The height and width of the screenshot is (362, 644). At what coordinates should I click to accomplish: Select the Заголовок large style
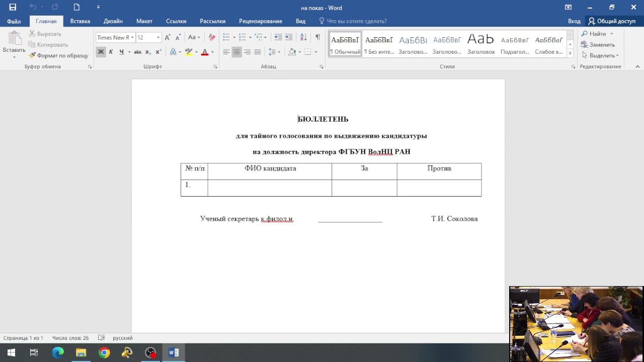pos(481,44)
